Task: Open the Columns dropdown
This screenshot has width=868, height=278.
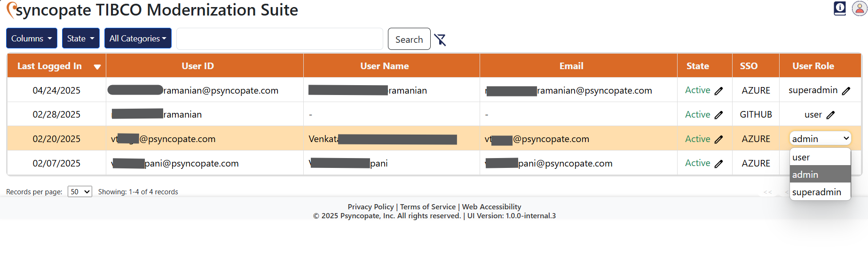Action: [31, 38]
